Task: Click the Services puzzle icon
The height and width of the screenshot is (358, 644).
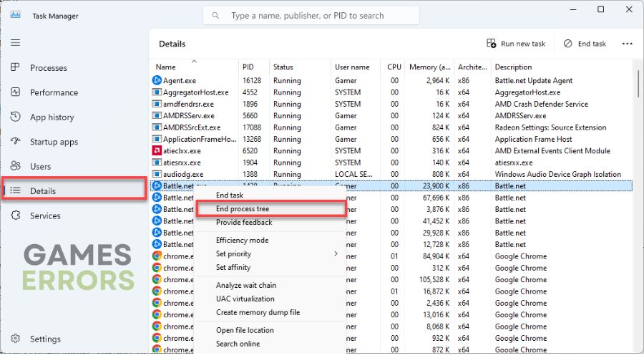Action: [15, 215]
